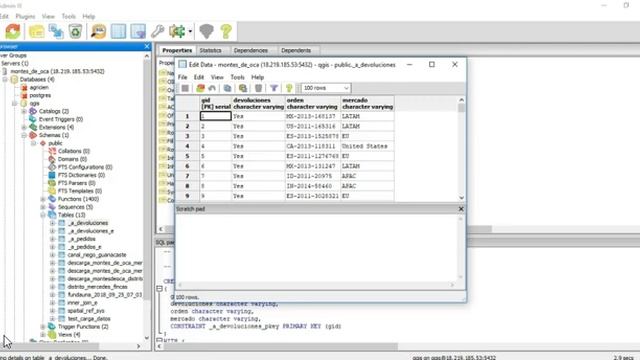This screenshot has height=360, width=640.
Task: Click the Edit Data help hint icon
Action: (289, 88)
